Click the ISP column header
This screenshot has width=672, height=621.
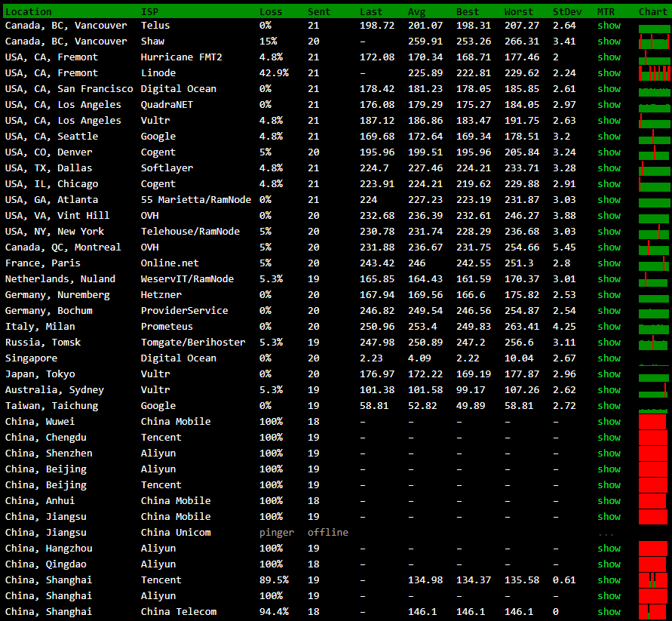click(149, 11)
